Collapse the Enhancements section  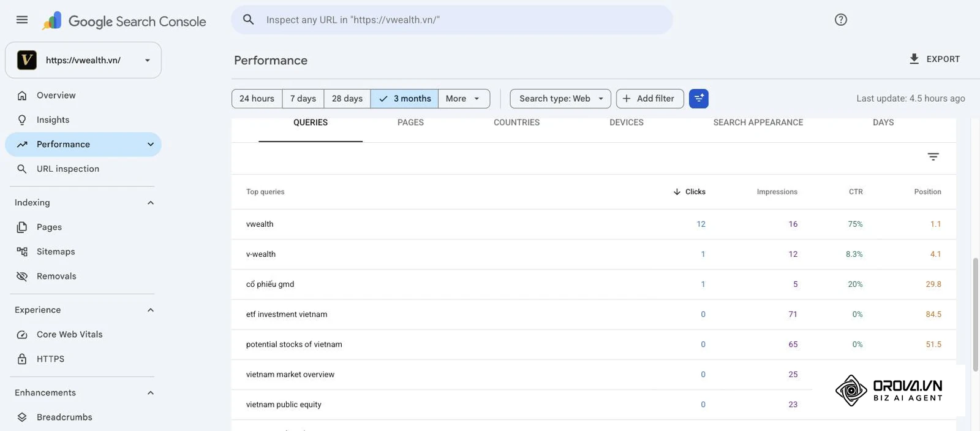(151, 393)
